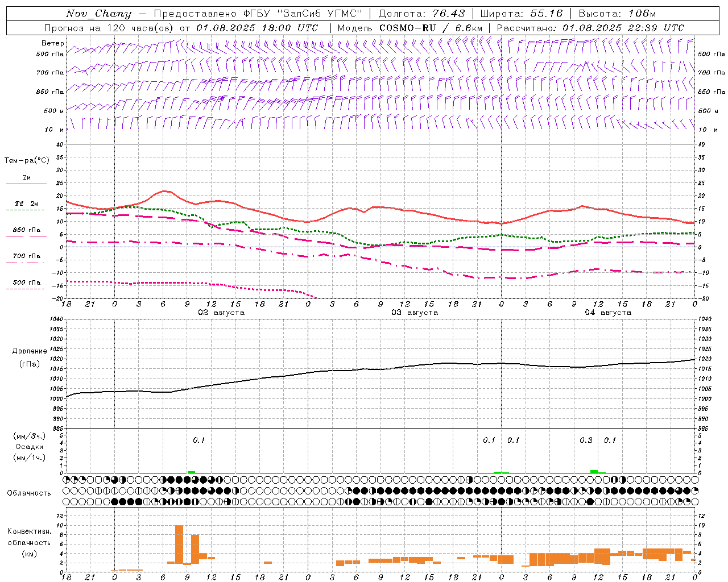Click the start time 01.08.2025 18:00 UTC
The height and width of the screenshot is (582, 728).
tap(257, 28)
